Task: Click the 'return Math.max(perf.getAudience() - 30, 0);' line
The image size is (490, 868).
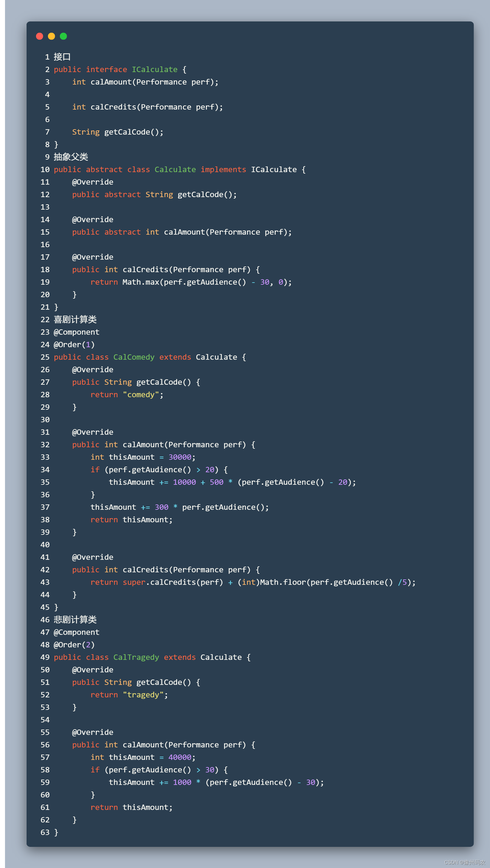Action: (191, 282)
